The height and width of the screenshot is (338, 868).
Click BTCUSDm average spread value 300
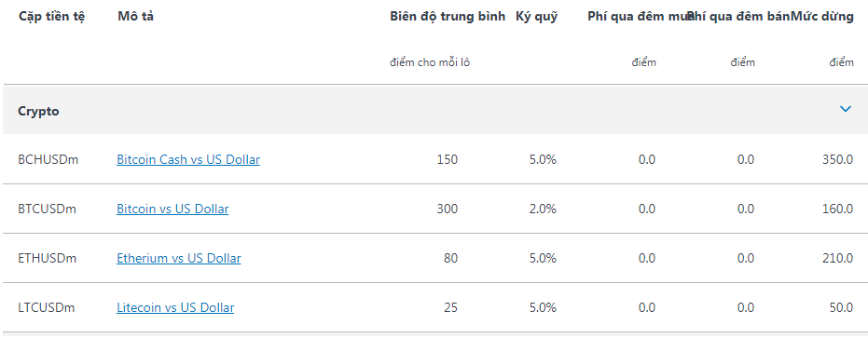[x=448, y=210]
